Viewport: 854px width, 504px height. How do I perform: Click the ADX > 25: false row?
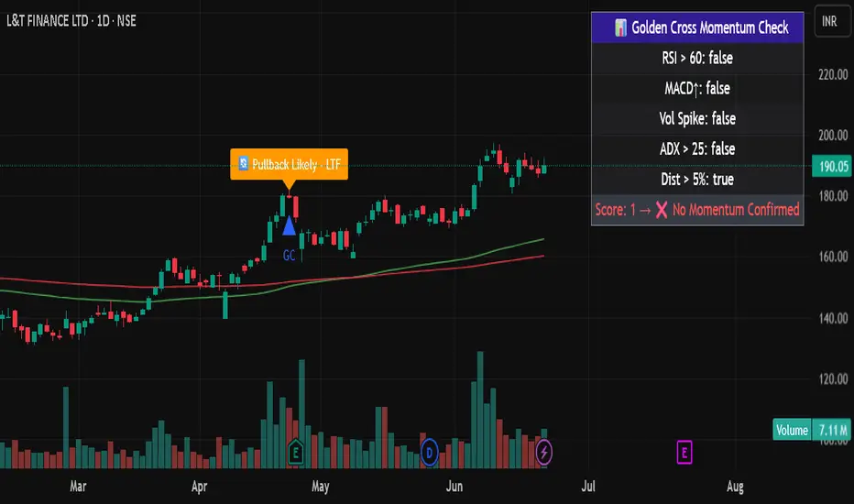[697, 148]
